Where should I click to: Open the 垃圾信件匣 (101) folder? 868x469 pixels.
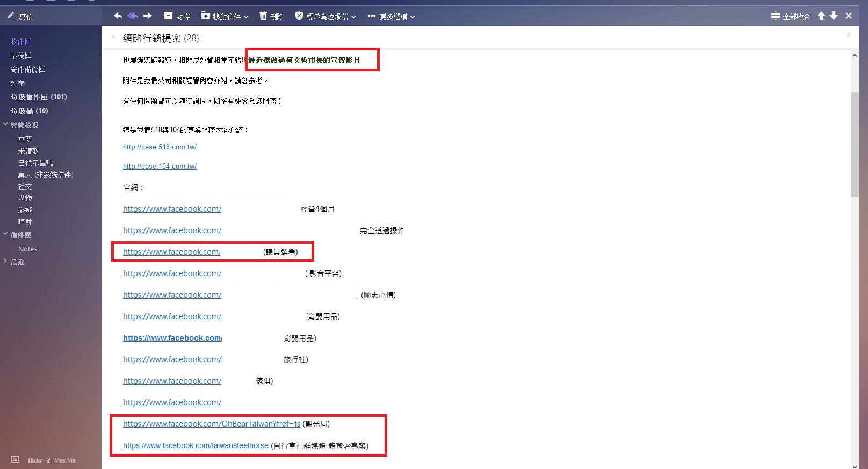[39, 97]
